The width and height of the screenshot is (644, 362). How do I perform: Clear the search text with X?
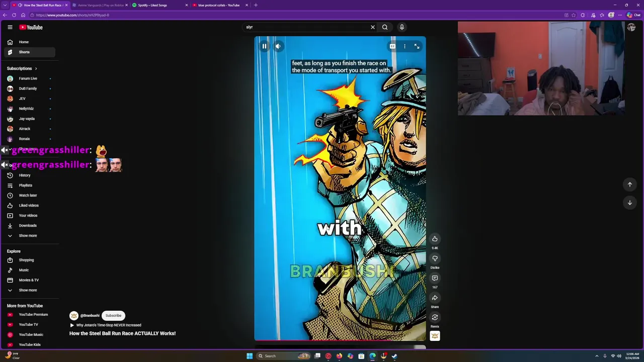373,27
